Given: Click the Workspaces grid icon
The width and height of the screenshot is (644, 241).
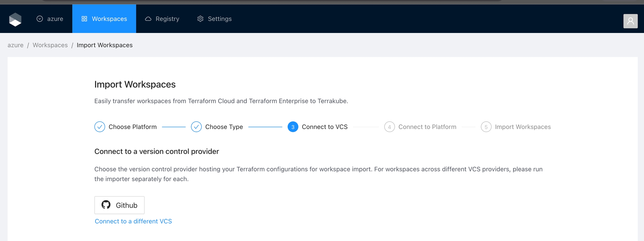Looking at the screenshot, I should 84,19.
